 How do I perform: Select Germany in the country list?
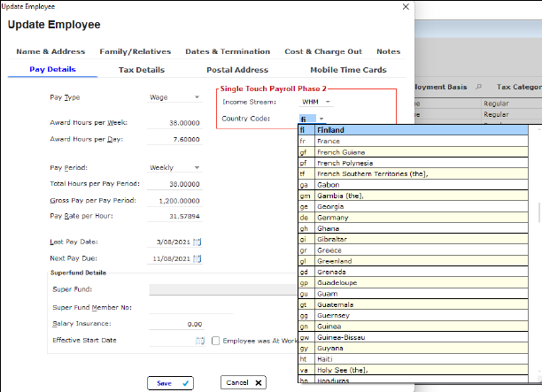click(x=413, y=218)
